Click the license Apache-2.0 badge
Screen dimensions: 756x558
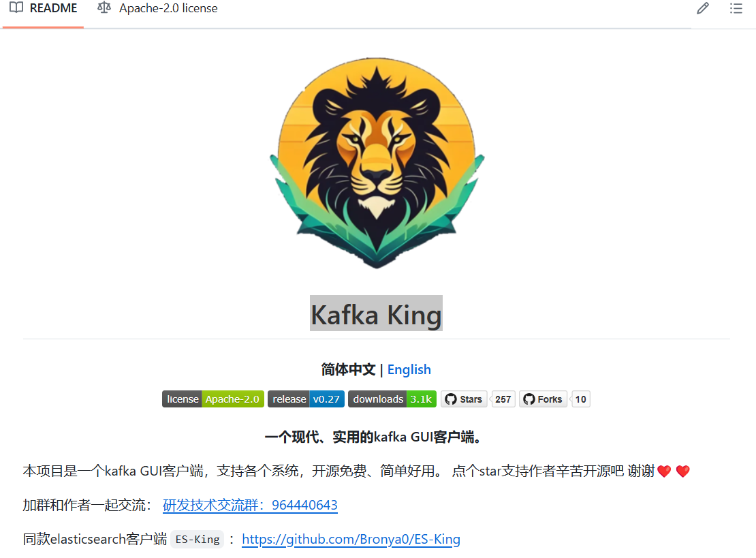(213, 399)
